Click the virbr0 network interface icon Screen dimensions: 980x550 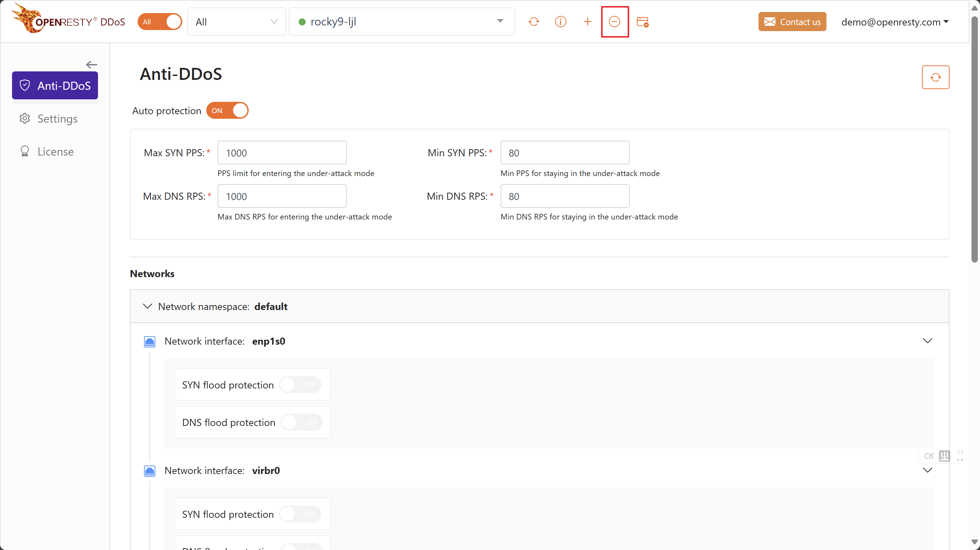tap(150, 471)
